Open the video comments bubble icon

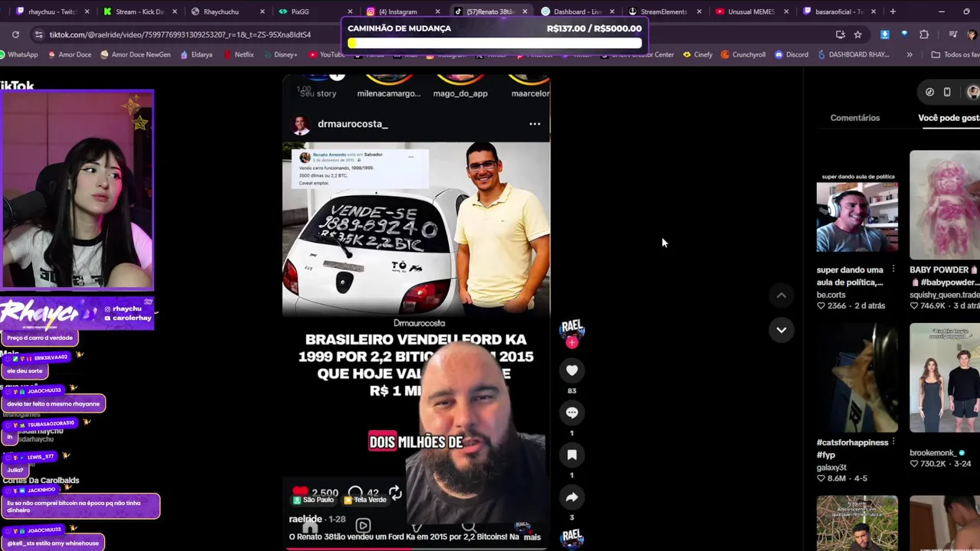coord(571,412)
